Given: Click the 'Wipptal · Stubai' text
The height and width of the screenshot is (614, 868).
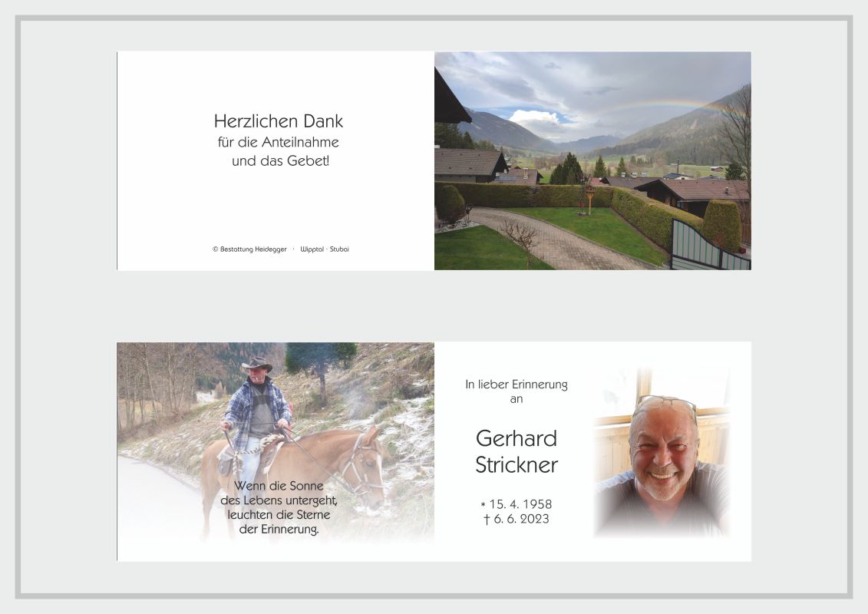Looking at the screenshot, I should pos(325,249).
